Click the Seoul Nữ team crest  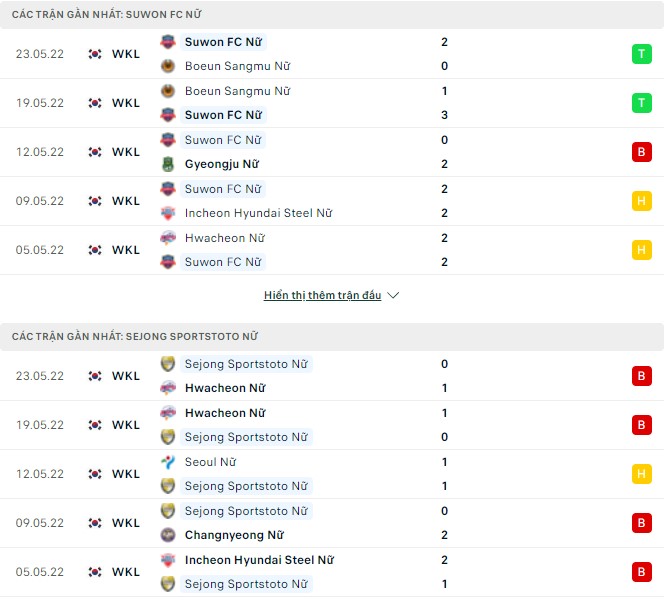click(168, 462)
